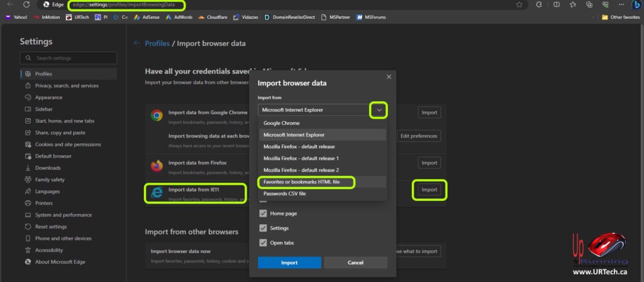
Task: Uncheck the Settings checkbox
Action: (263, 228)
